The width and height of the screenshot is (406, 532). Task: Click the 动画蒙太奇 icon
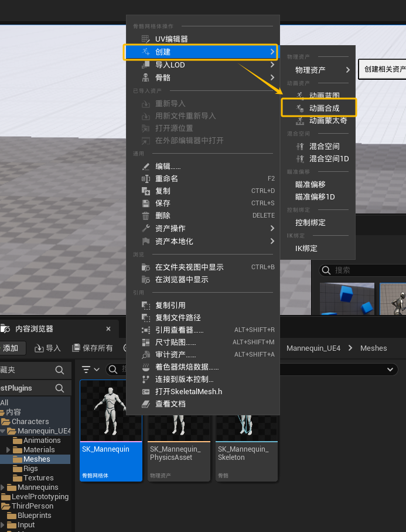301,120
